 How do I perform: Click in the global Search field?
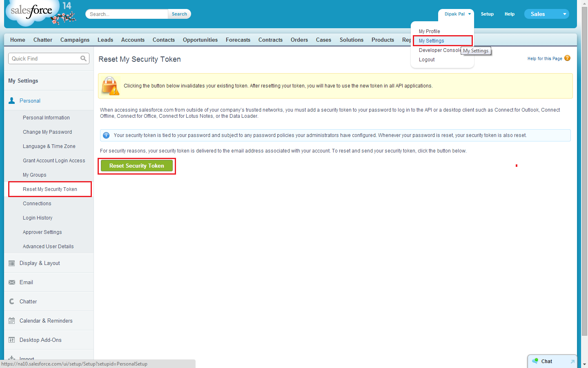pyautogui.click(x=127, y=14)
